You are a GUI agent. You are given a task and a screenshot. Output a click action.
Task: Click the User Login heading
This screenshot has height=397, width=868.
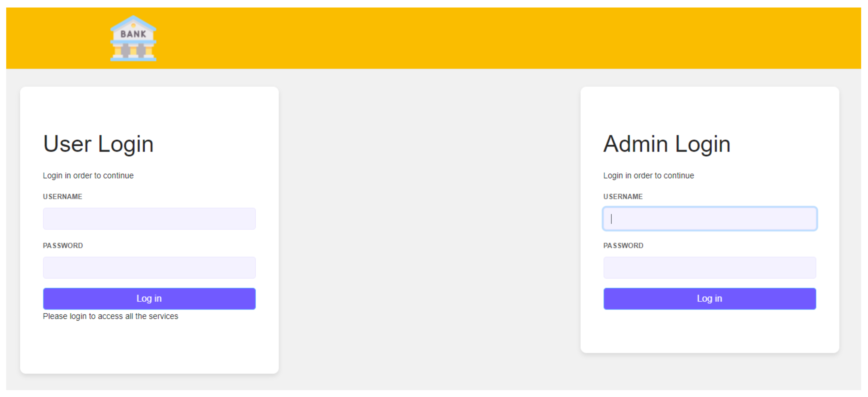click(x=98, y=144)
